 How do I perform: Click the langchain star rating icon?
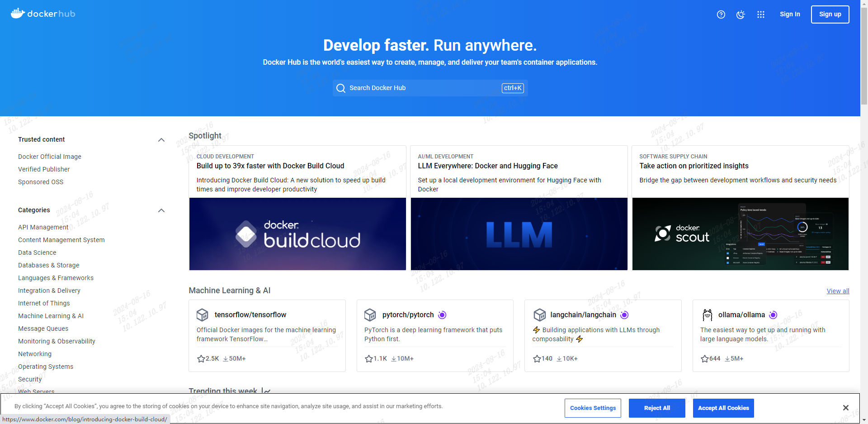point(537,359)
